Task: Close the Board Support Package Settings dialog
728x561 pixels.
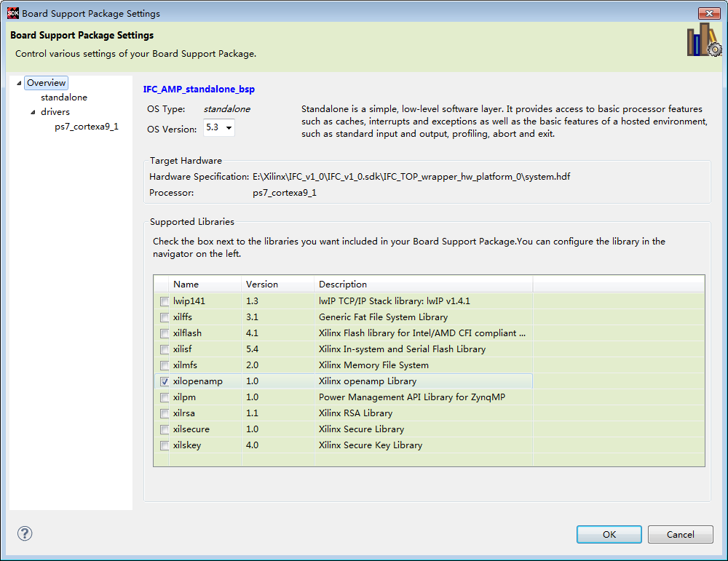Action: coord(709,13)
